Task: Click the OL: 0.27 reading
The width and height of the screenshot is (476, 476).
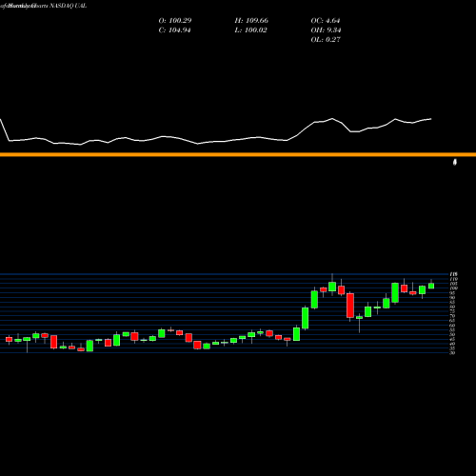Action: 326,40
